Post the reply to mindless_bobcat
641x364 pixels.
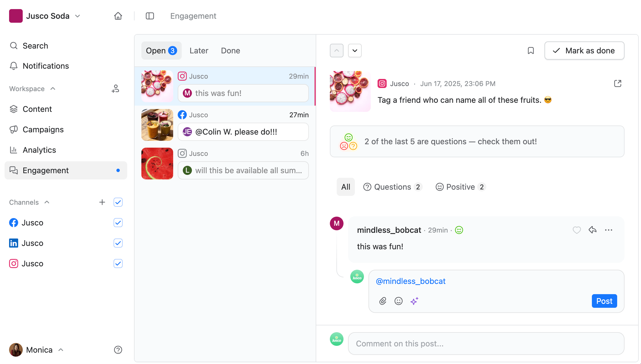tap(604, 301)
